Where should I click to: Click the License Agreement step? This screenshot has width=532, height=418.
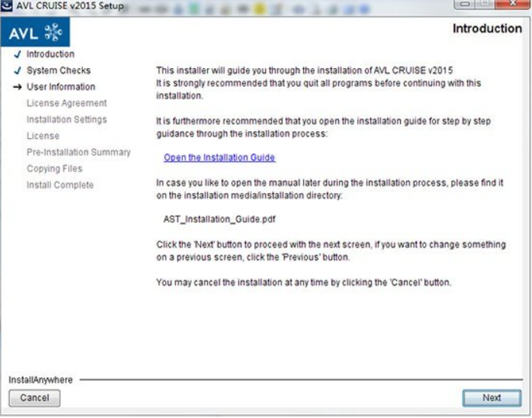pyautogui.click(x=67, y=103)
